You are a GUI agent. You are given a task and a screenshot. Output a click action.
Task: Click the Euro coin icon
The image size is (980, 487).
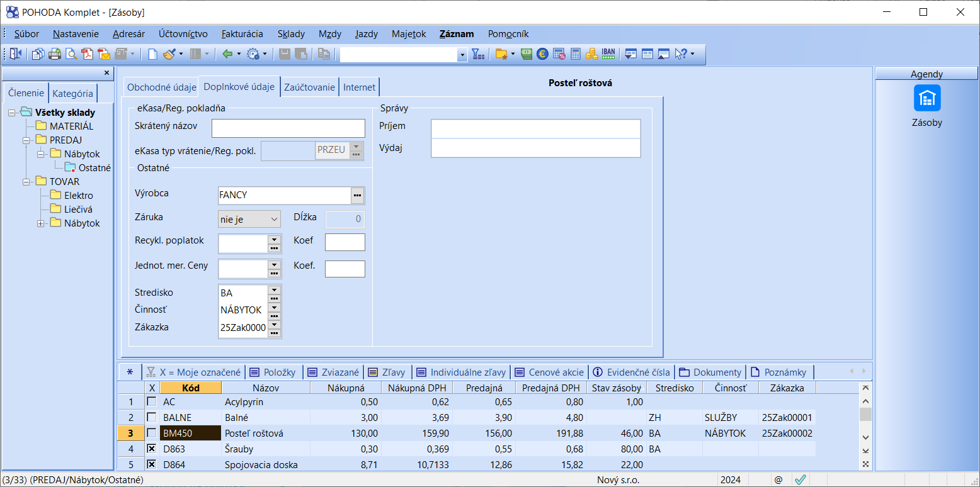(x=542, y=54)
